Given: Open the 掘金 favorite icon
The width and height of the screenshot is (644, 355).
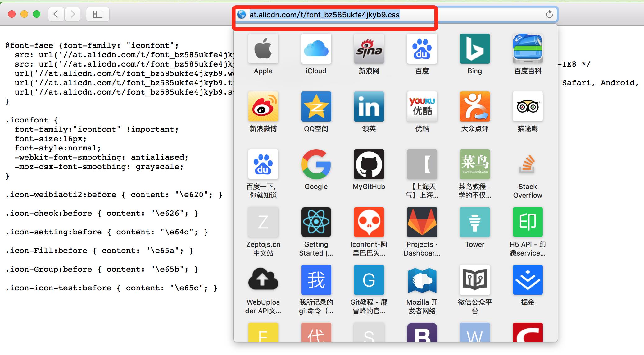Looking at the screenshot, I should [x=528, y=280].
